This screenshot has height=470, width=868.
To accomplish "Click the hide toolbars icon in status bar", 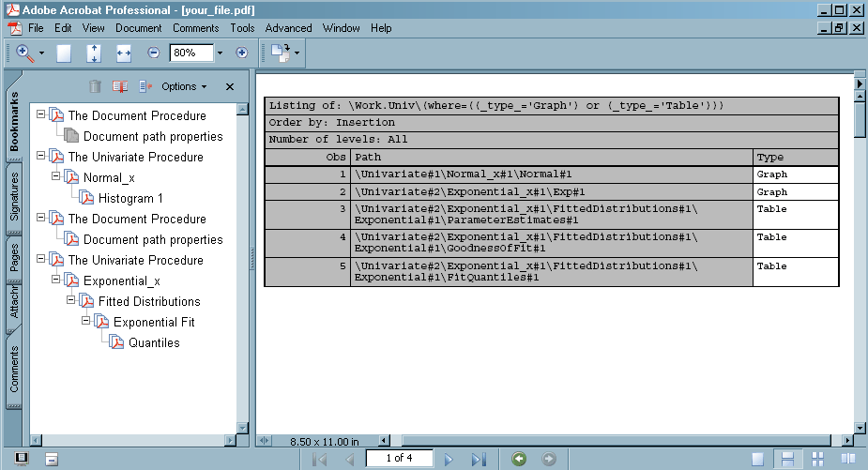I will coord(52,459).
